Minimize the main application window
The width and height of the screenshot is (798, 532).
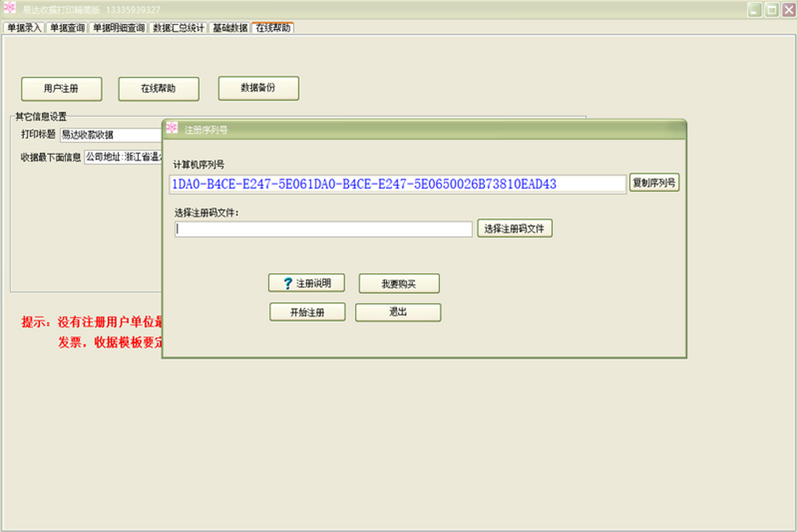coord(754,9)
